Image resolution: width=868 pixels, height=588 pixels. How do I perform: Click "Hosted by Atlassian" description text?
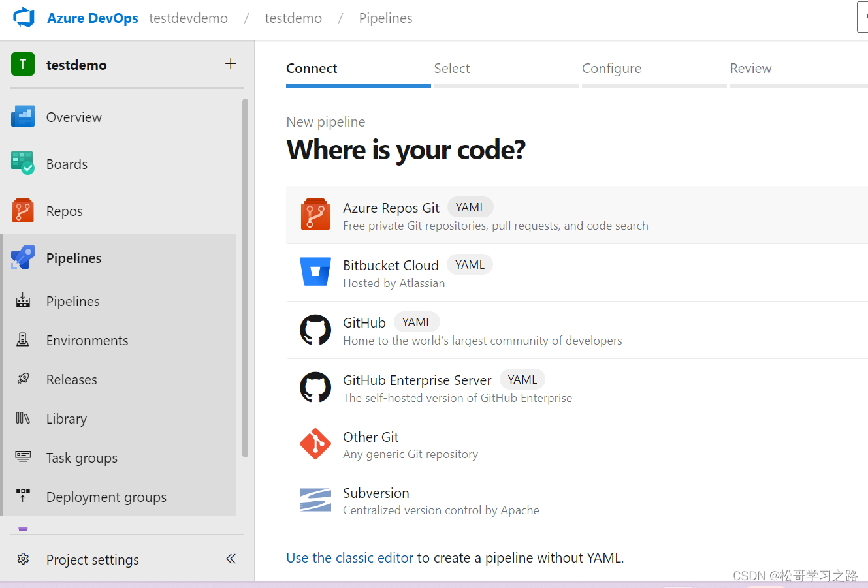click(x=394, y=283)
